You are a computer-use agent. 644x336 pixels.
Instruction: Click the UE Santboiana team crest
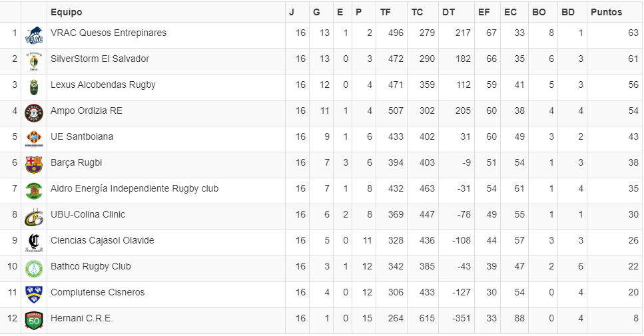[33, 138]
